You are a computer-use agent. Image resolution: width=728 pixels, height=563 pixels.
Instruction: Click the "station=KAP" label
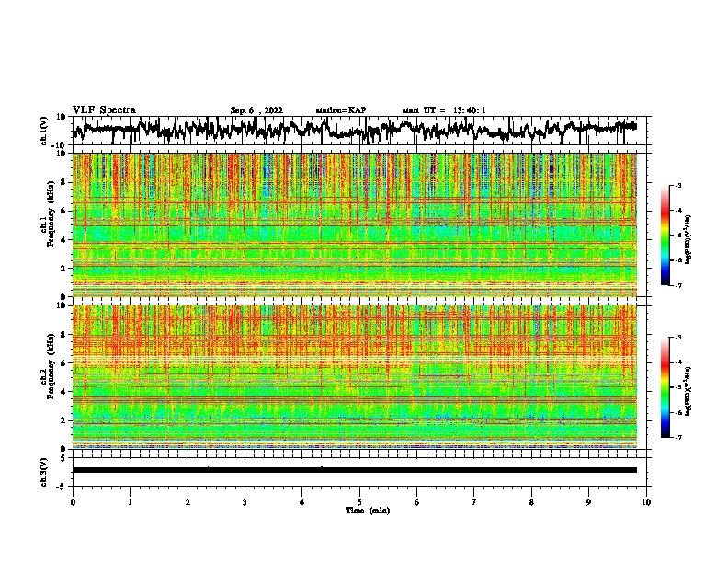pyautogui.click(x=341, y=110)
